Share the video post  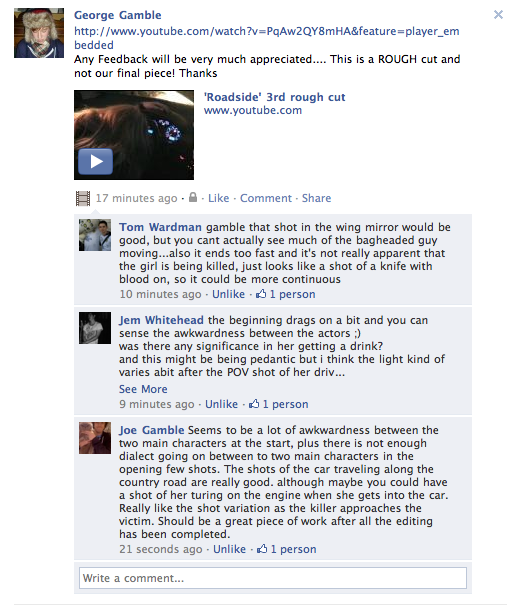[x=316, y=198]
